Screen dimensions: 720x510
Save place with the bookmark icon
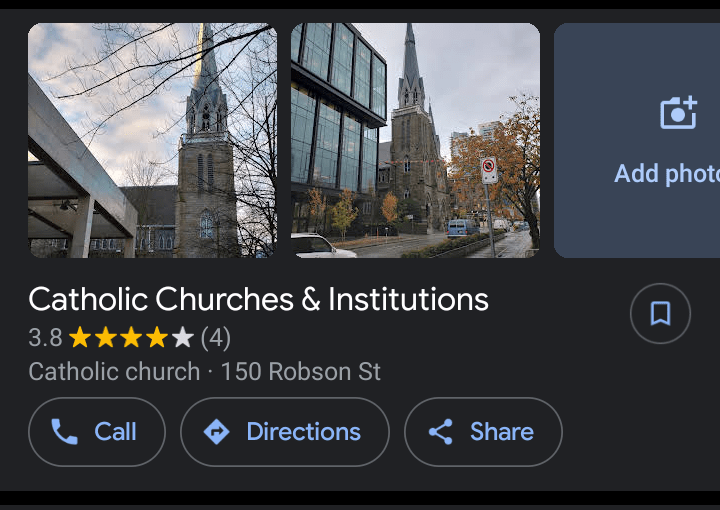click(660, 314)
